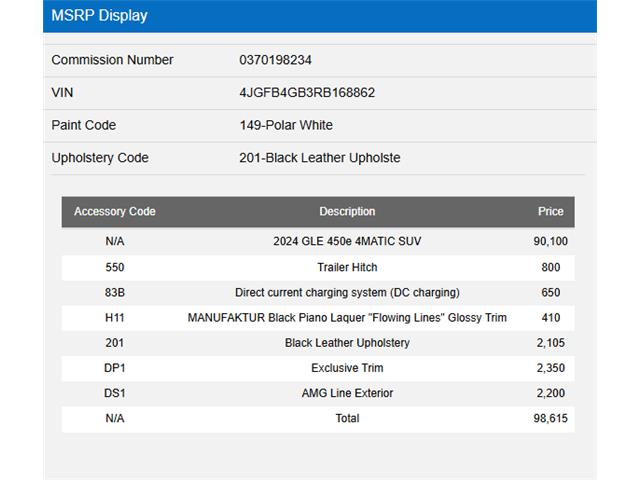Click the Exclusive Trim description
Viewport: 640px width, 480px height.
(347, 368)
